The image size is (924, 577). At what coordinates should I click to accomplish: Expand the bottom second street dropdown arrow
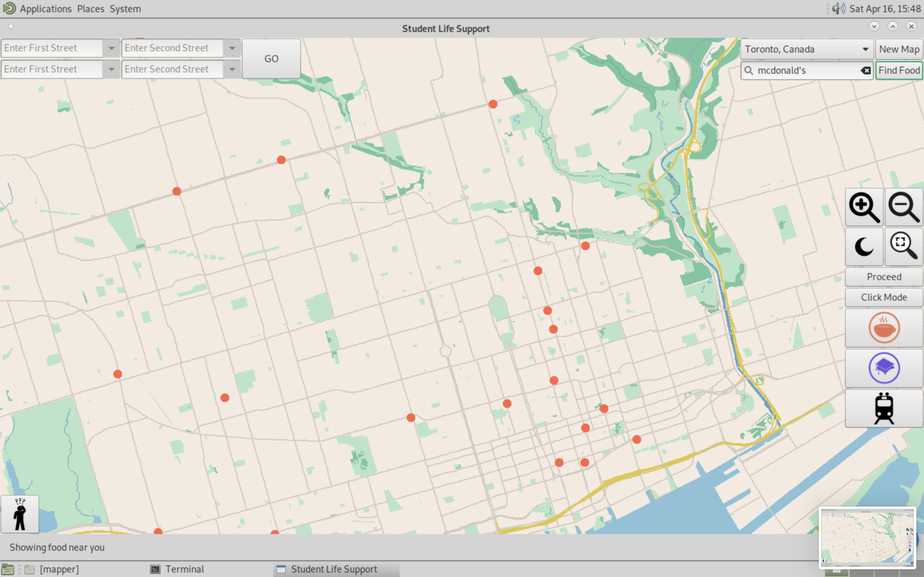pos(232,70)
